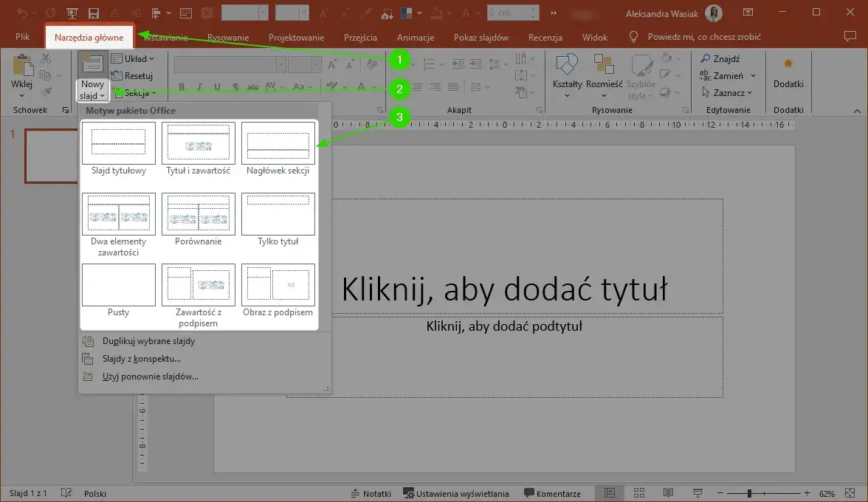
Task: Open the Plik menu
Action: point(21,36)
